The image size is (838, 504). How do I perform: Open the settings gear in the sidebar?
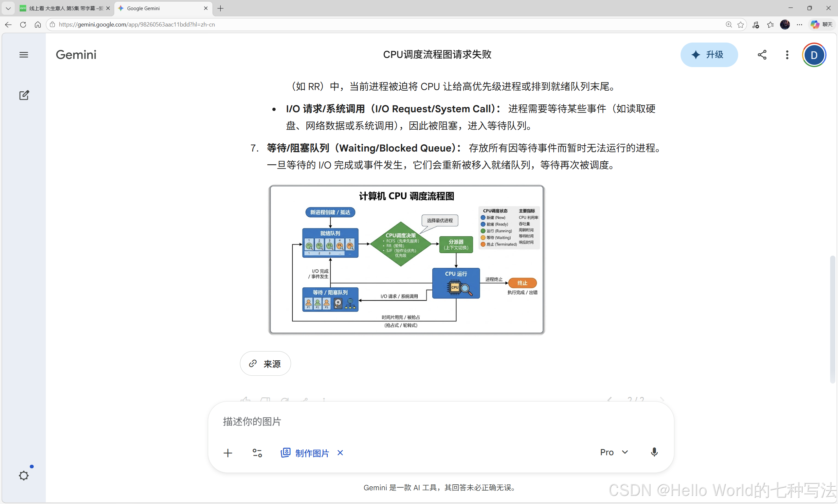click(x=24, y=476)
